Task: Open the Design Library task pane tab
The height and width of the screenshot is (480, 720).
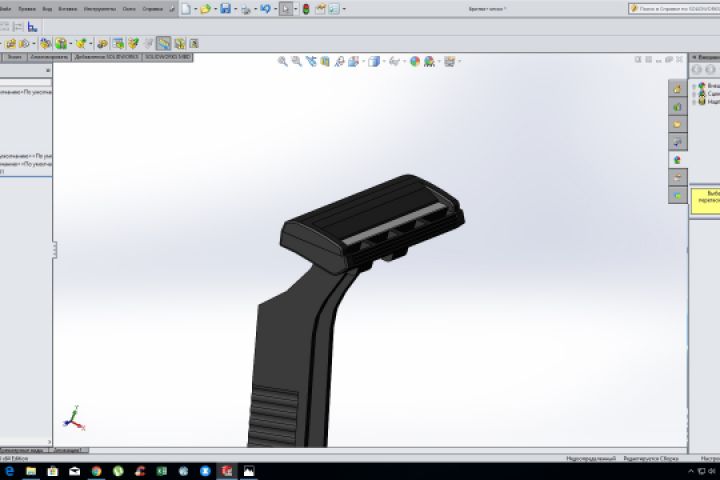Action: pyautogui.click(x=677, y=107)
